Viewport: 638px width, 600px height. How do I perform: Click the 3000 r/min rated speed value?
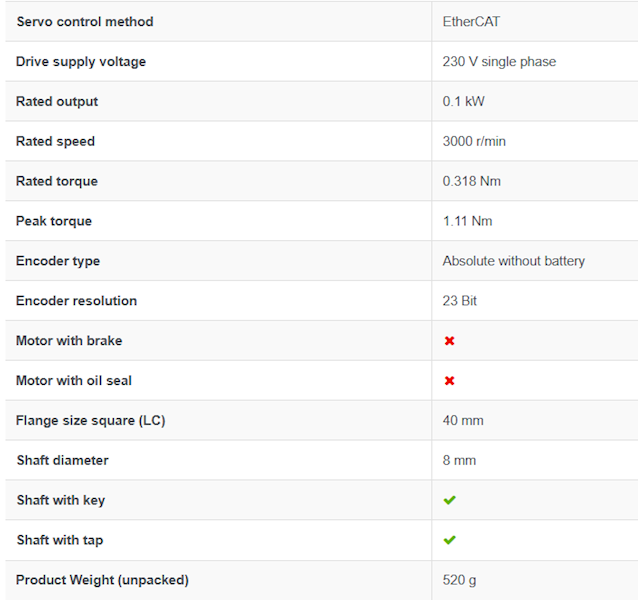(x=474, y=141)
